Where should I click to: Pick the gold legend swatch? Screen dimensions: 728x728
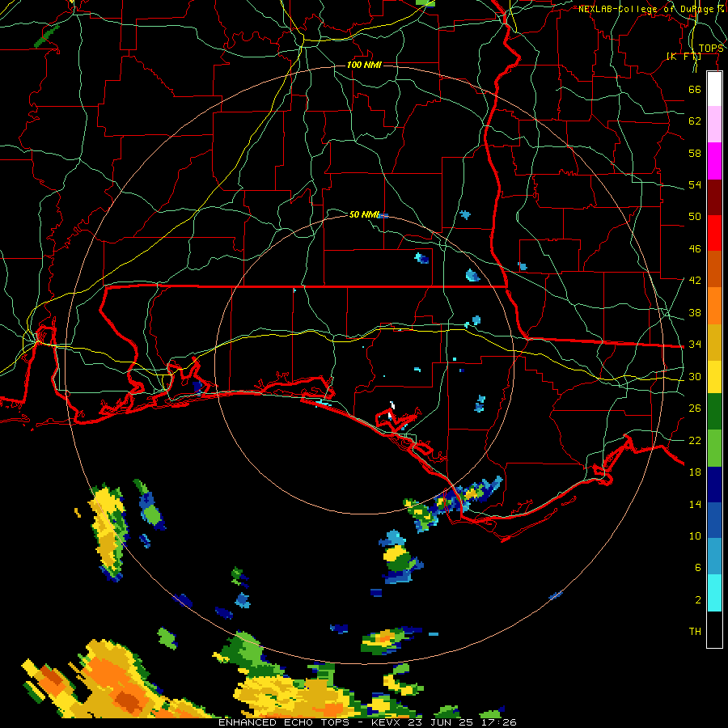[x=714, y=341]
